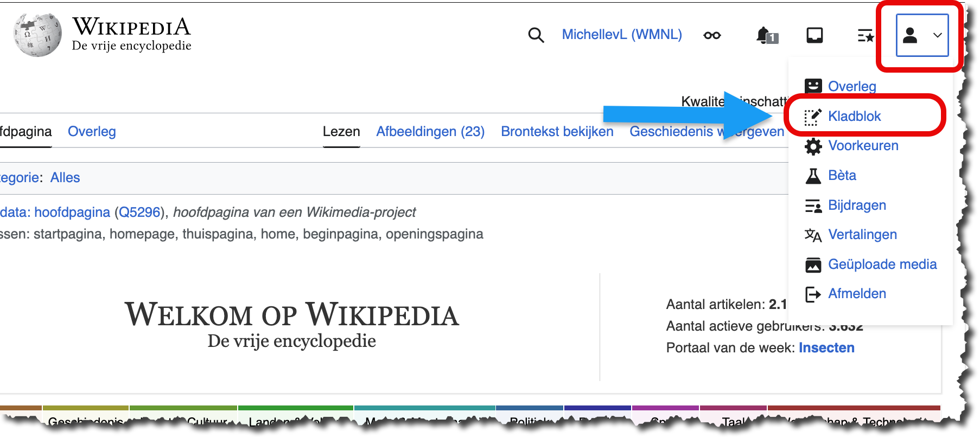The width and height of the screenshot is (980, 438).
Task: Open the Insecten portal link
Action: click(x=826, y=347)
